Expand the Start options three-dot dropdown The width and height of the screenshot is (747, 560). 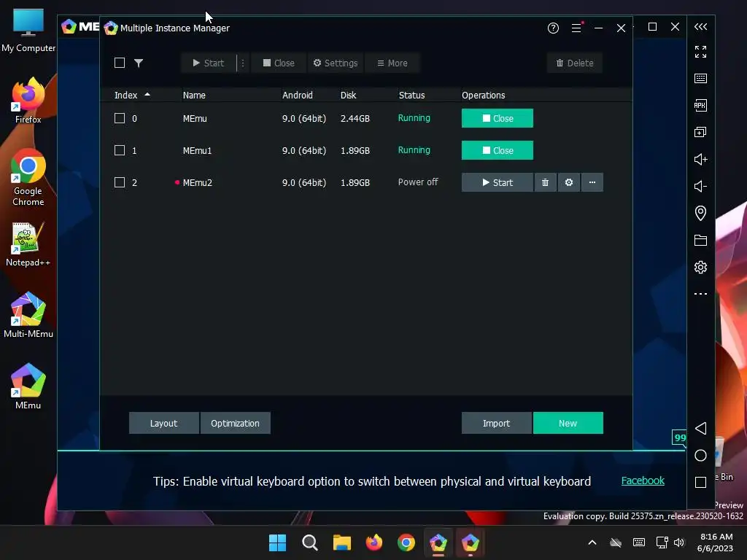242,63
